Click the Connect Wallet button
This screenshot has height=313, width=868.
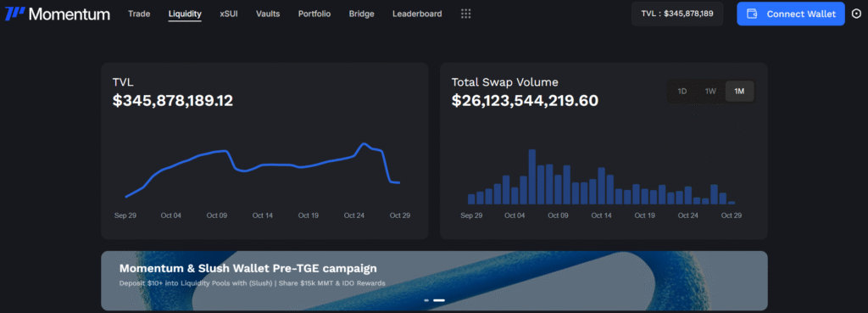(791, 14)
